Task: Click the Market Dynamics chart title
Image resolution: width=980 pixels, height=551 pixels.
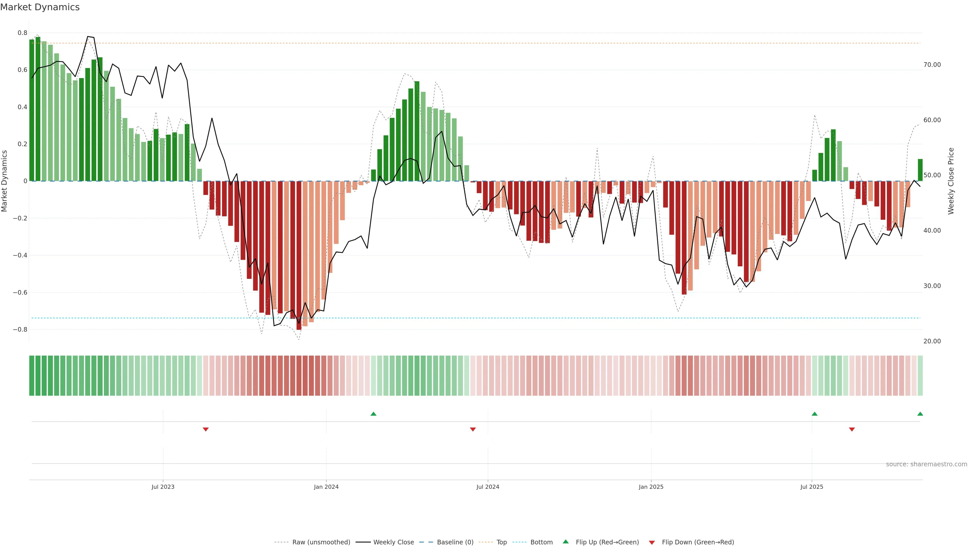Action: tap(40, 7)
